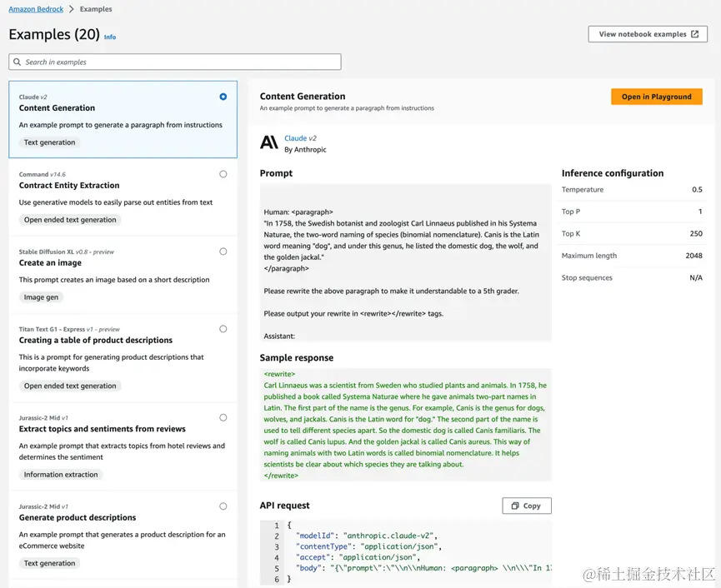Click the search magnifier icon
Screen dimensions: 721x588
17,62
